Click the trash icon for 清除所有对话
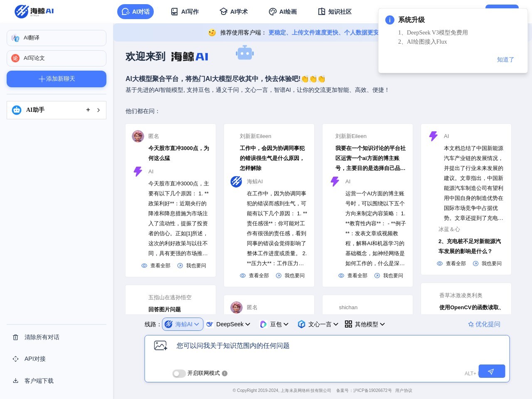 16,337
